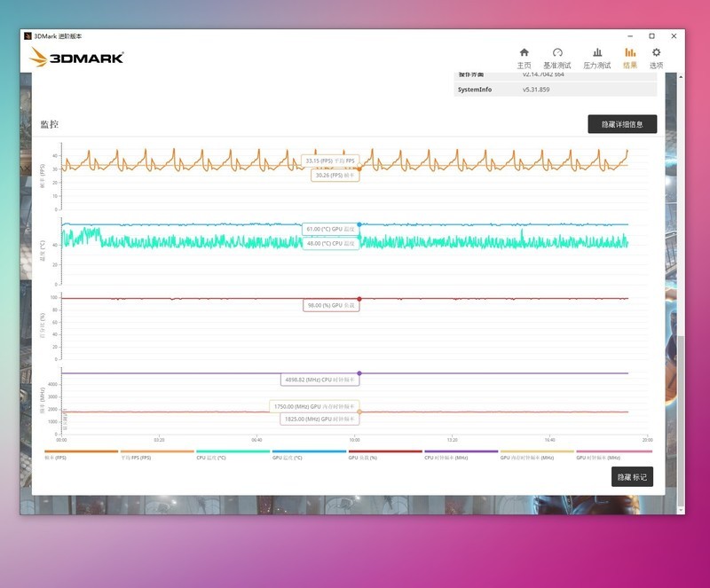This screenshot has width=710, height=588.
Task: Toggle 帧率 (FPS) legend swatch
Action: [82, 451]
